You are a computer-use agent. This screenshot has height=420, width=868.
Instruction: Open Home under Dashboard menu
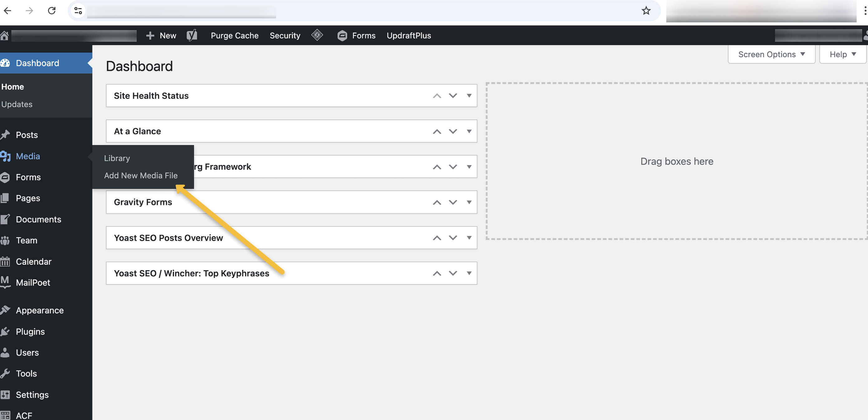tap(12, 87)
